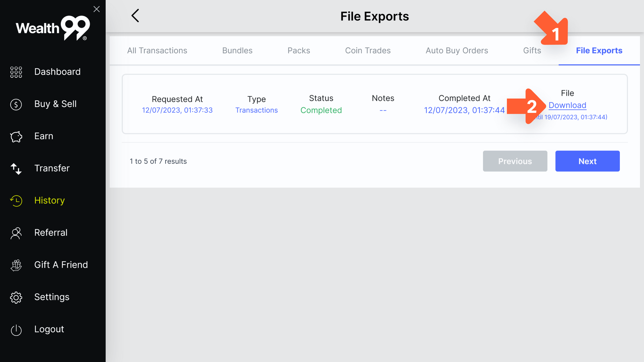Screen dimensions: 644x362
Task: Click the Buy & Sell dollar icon
Action: (16, 104)
